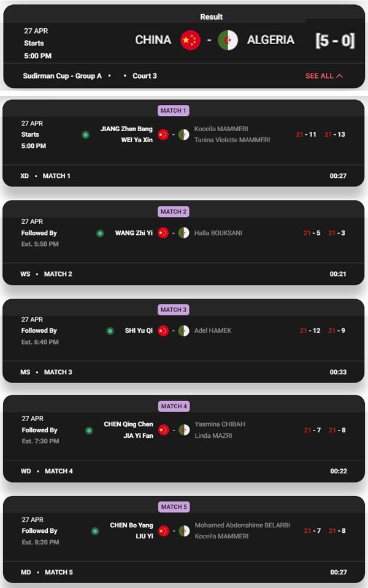Click Algeria flag next to Halla BOUKSANI

click(183, 233)
